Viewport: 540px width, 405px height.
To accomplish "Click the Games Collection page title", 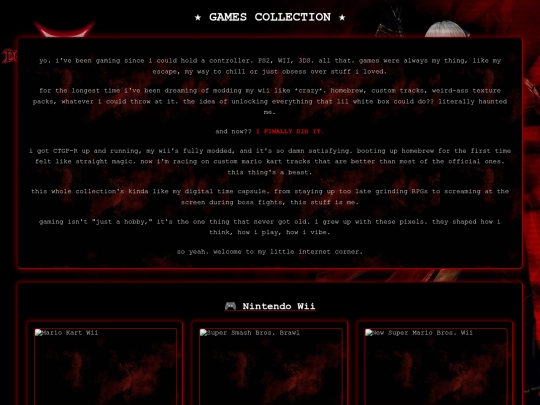I will pos(270,17).
